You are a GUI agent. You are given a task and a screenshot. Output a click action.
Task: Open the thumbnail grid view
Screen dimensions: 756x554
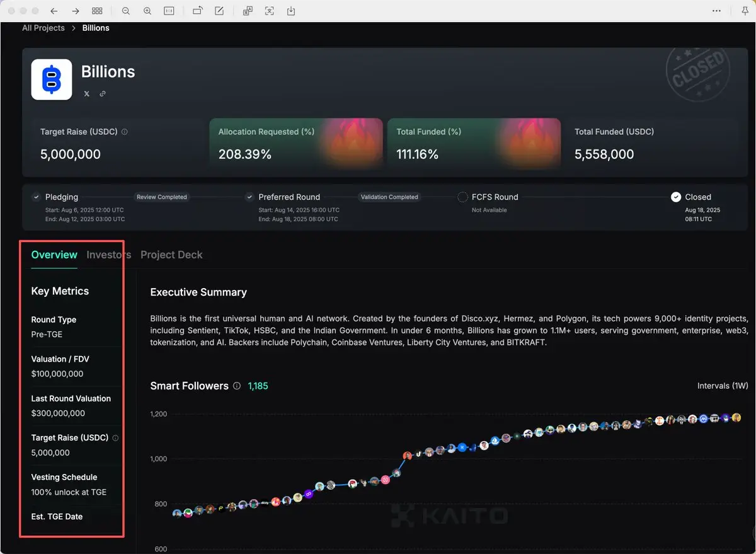point(97,11)
